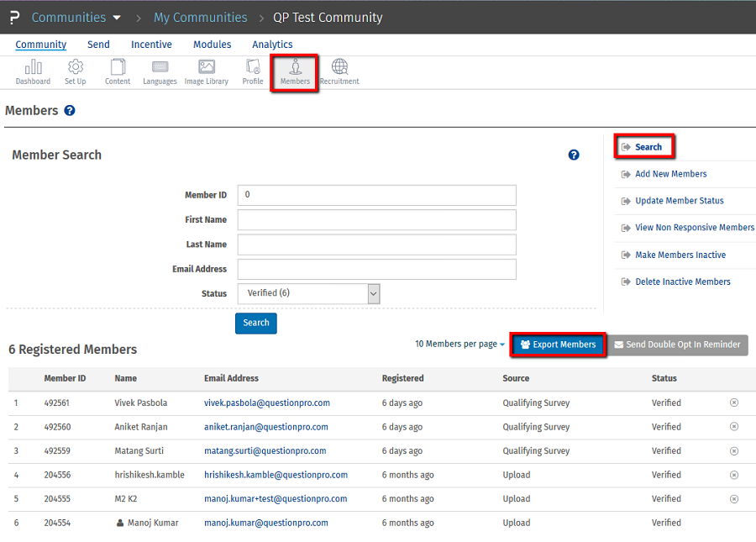Screen dimensions: 756x542
Task: Open the Incentive tab
Action: coord(151,45)
